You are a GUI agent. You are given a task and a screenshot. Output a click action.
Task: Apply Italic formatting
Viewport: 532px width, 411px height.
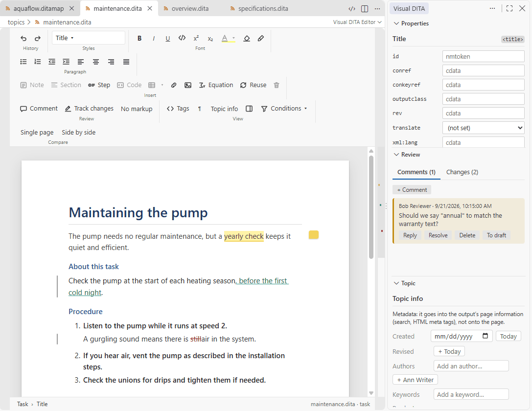154,38
